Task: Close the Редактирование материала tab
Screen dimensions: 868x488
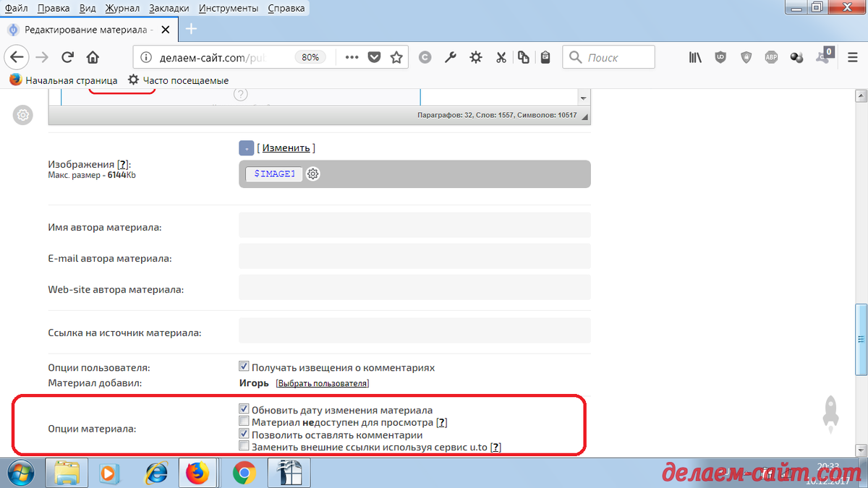Action: (x=166, y=30)
